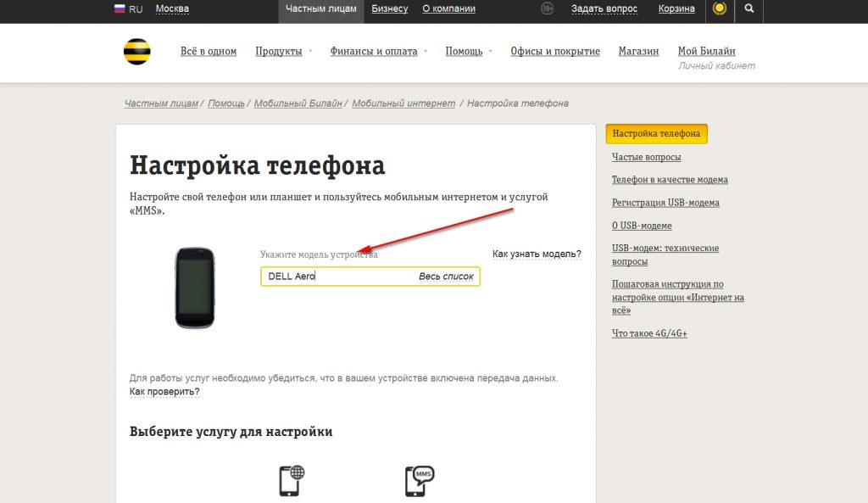Select the MMS phone icon
The width and height of the screenshot is (868, 503).
click(420, 481)
